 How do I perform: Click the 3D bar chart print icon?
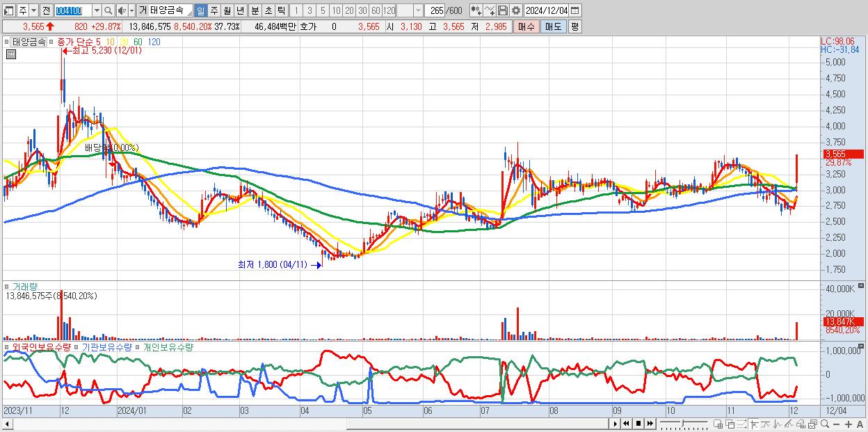801,424
